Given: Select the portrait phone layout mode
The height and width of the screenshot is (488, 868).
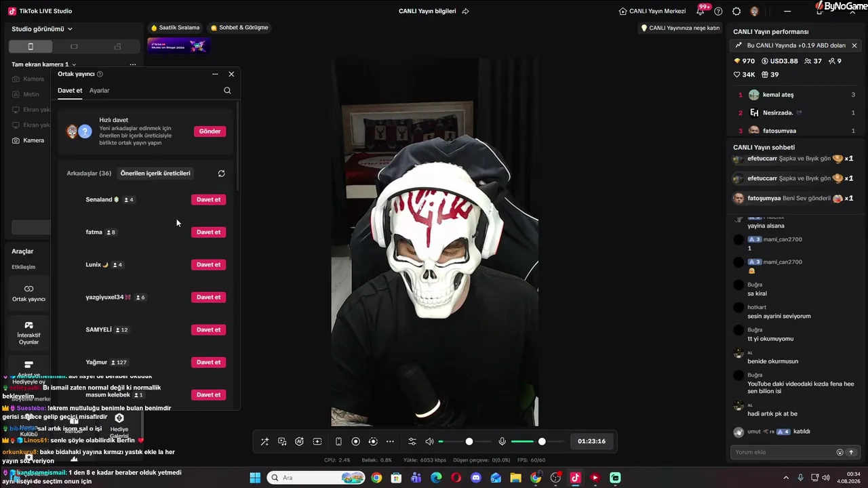Looking at the screenshot, I should (x=31, y=46).
